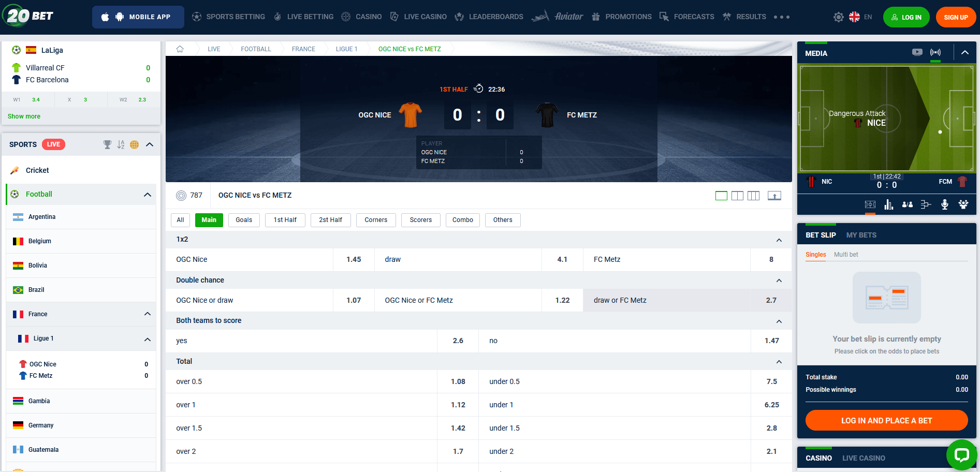The width and height of the screenshot is (980, 472).
Task: Open settings gear in top bar
Action: (x=838, y=17)
